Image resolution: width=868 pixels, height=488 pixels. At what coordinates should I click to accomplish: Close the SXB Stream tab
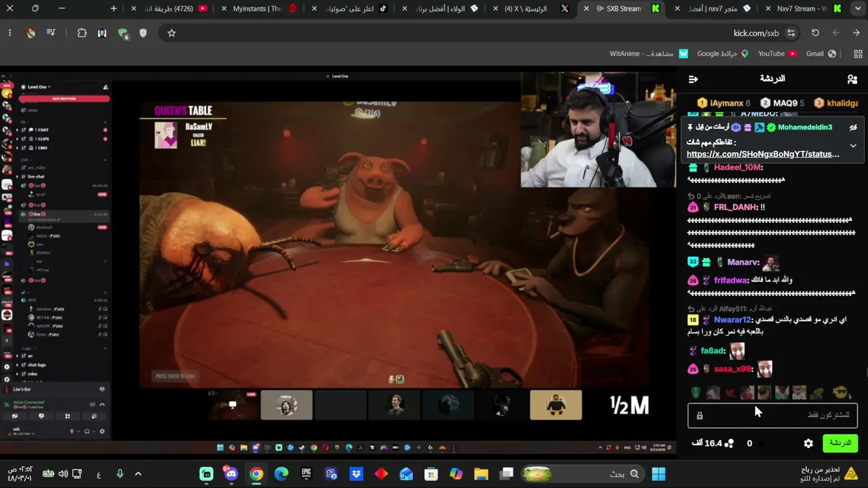coord(588,9)
